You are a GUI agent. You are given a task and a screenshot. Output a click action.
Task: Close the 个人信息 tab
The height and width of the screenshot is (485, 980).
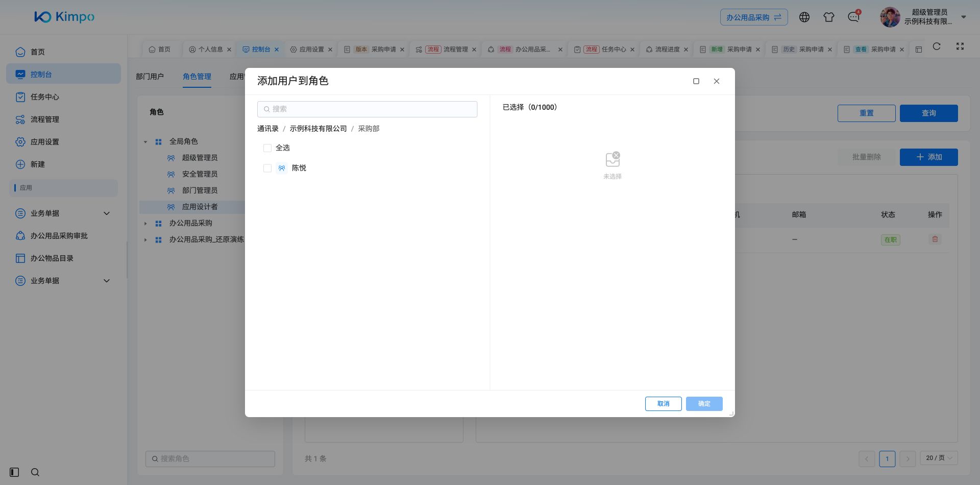[x=229, y=50]
